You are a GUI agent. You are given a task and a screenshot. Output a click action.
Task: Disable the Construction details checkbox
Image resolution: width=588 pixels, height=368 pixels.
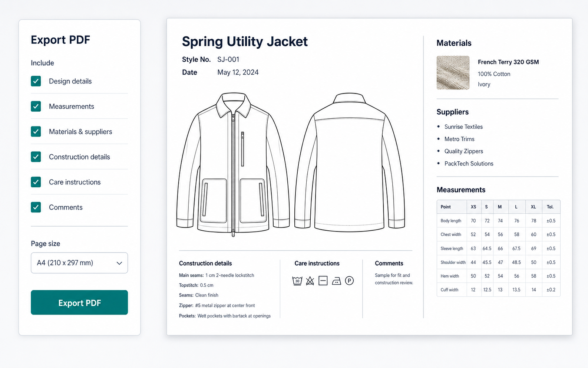(x=36, y=157)
